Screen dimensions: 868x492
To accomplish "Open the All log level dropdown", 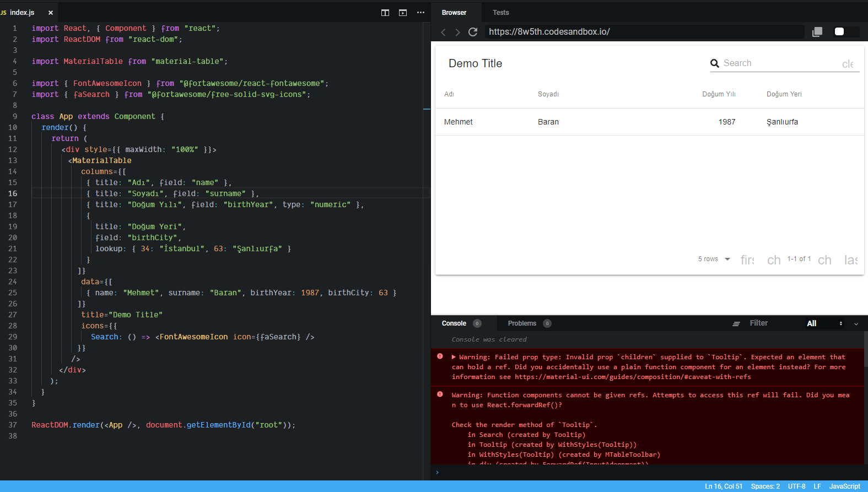I will coord(824,323).
